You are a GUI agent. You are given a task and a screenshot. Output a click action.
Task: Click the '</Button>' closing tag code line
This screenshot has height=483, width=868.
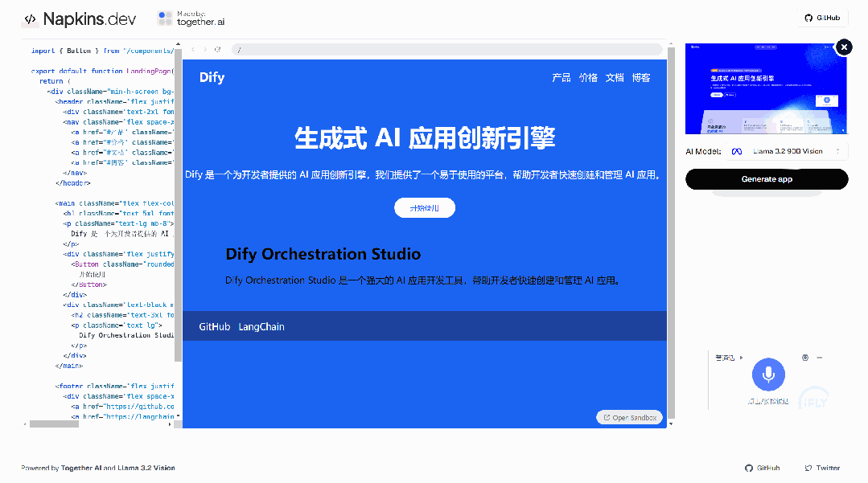pos(88,284)
